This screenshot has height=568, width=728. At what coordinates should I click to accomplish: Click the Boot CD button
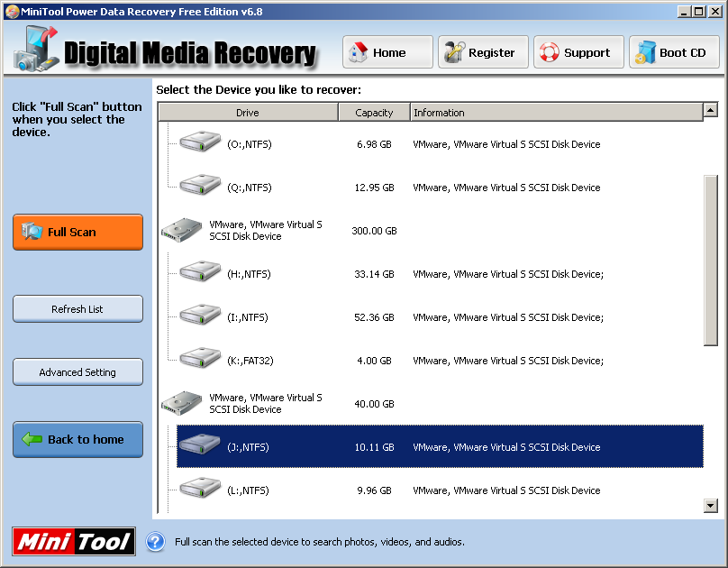pyautogui.click(x=674, y=52)
